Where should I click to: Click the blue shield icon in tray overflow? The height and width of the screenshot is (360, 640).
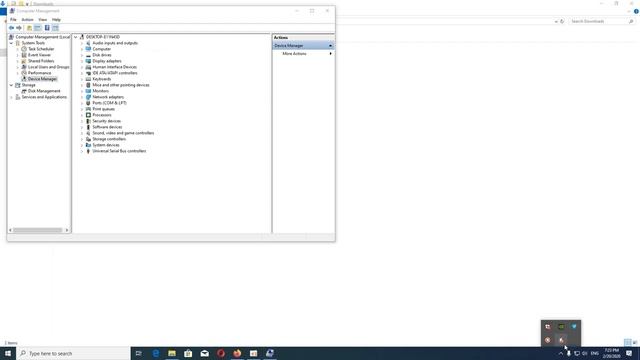pos(574,327)
